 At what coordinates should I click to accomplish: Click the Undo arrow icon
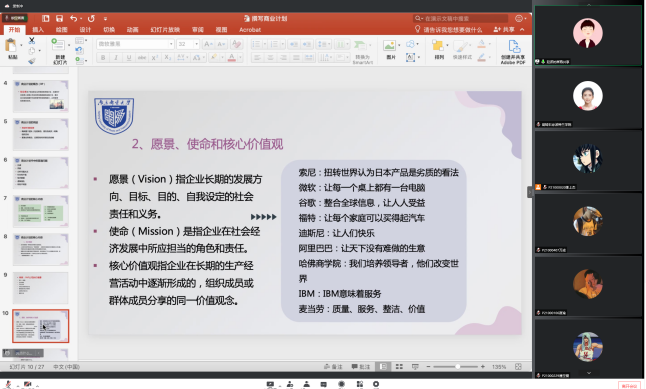[73, 18]
